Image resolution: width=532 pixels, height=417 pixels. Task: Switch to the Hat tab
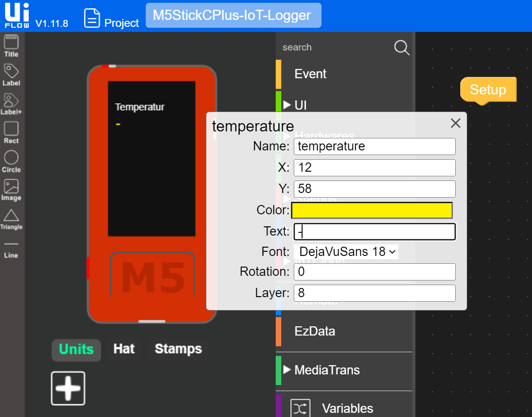pos(124,349)
